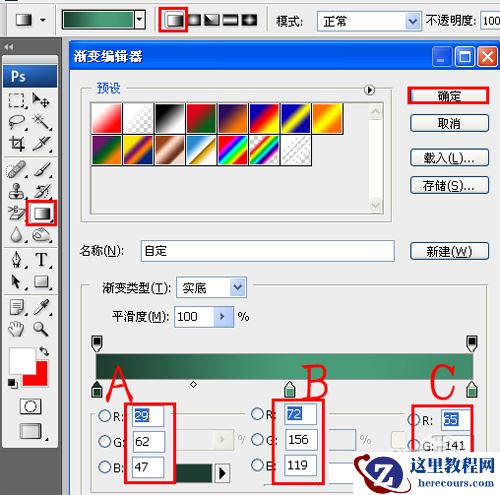Viewport: 500px width, 495px height.
Task: Select the B radio button in panel A
Action: pyautogui.click(x=105, y=467)
